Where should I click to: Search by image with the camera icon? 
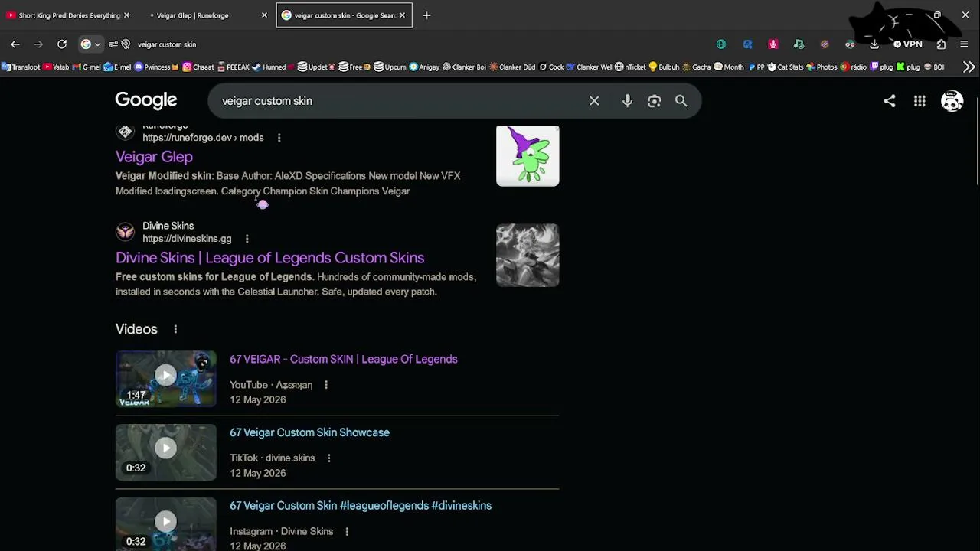pos(655,101)
